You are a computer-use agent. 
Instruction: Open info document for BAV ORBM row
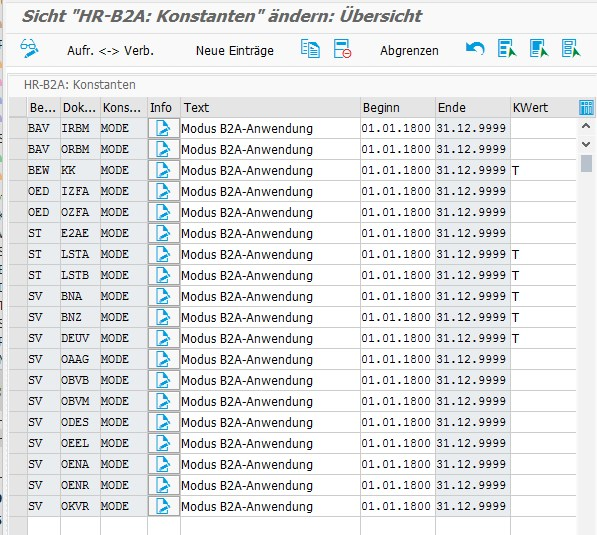click(x=164, y=149)
